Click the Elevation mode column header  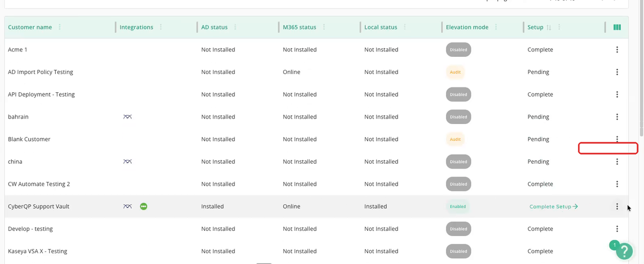[467, 27]
